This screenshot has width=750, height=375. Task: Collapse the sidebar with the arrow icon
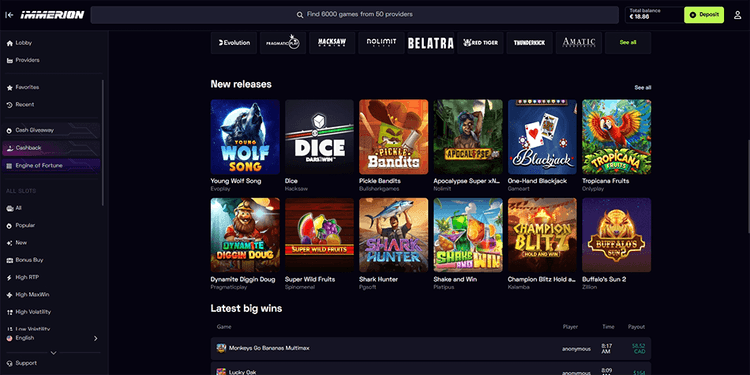tap(9, 15)
